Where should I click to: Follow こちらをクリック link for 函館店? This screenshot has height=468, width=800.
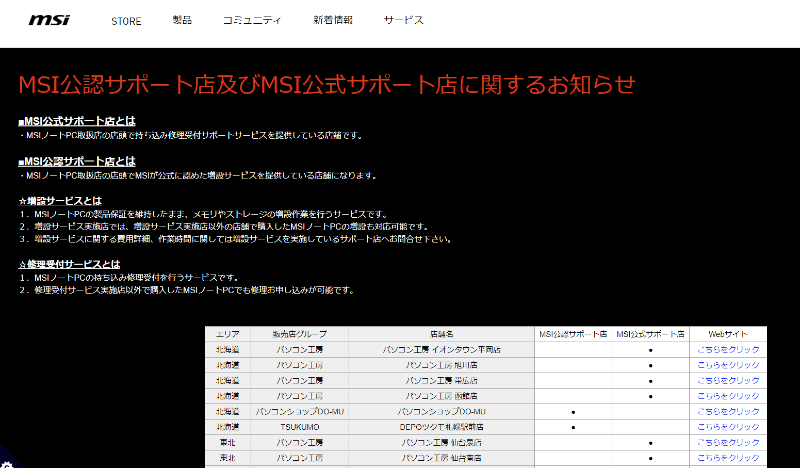pyautogui.click(x=728, y=396)
